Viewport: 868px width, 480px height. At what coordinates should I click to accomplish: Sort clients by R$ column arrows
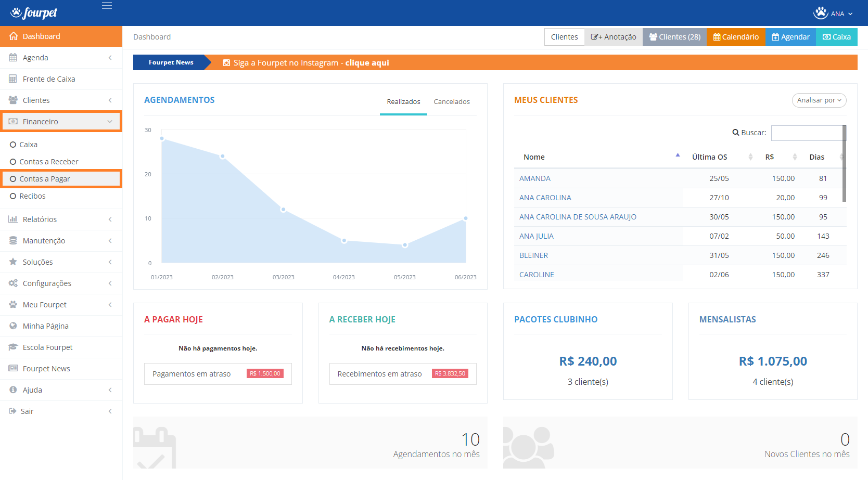(795, 157)
